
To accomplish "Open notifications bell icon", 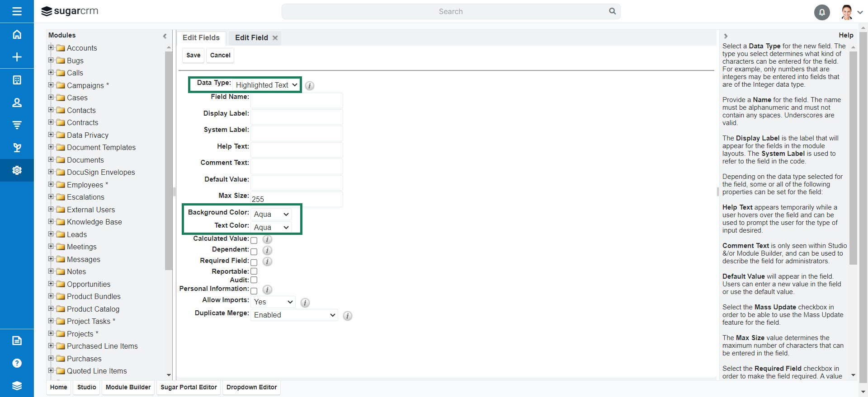I will [822, 12].
